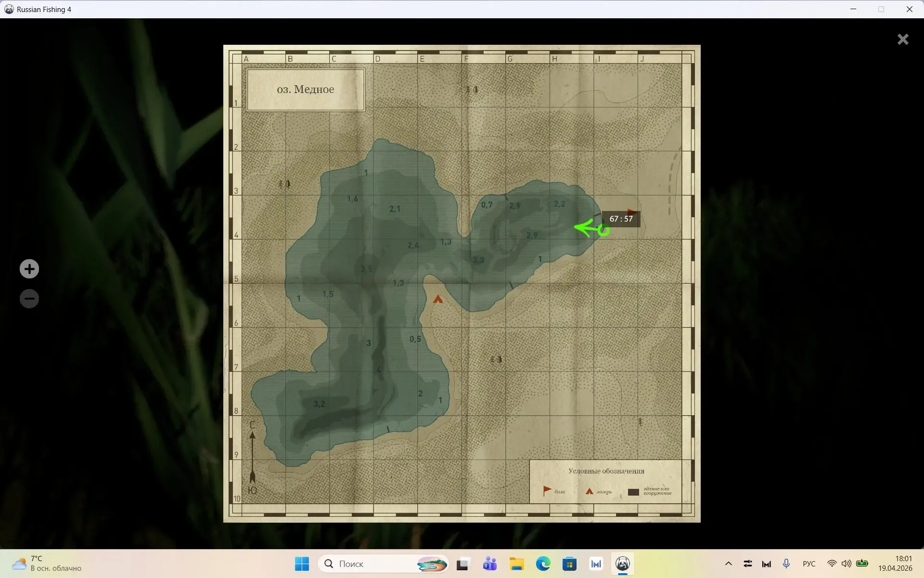Open Microsoft Edge from taskbar
Image resolution: width=924 pixels, height=578 pixels.
click(543, 564)
